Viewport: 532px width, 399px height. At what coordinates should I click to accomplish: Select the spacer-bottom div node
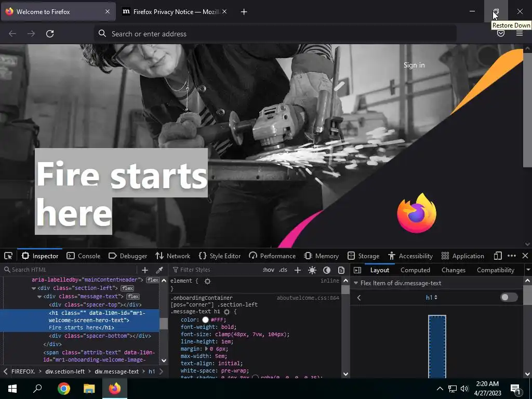point(100,336)
